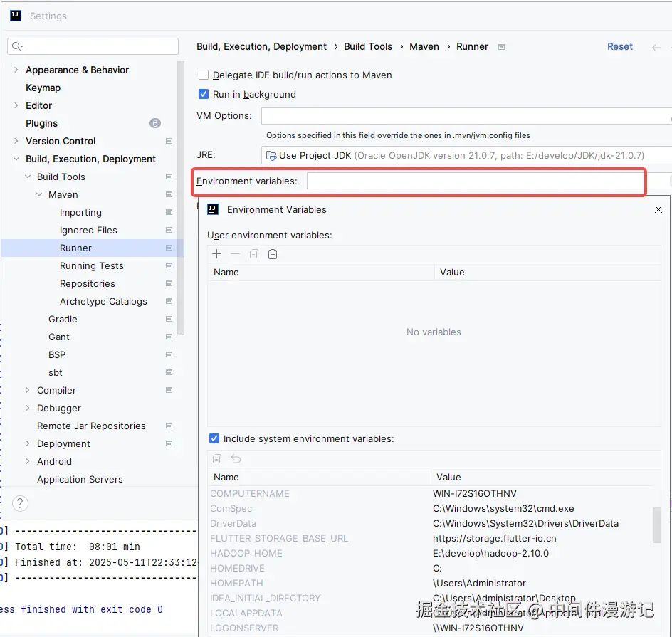The width and height of the screenshot is (672, 637).
Task: Expand Appearance & Behavior section
Action: click(x=16, y=70)
